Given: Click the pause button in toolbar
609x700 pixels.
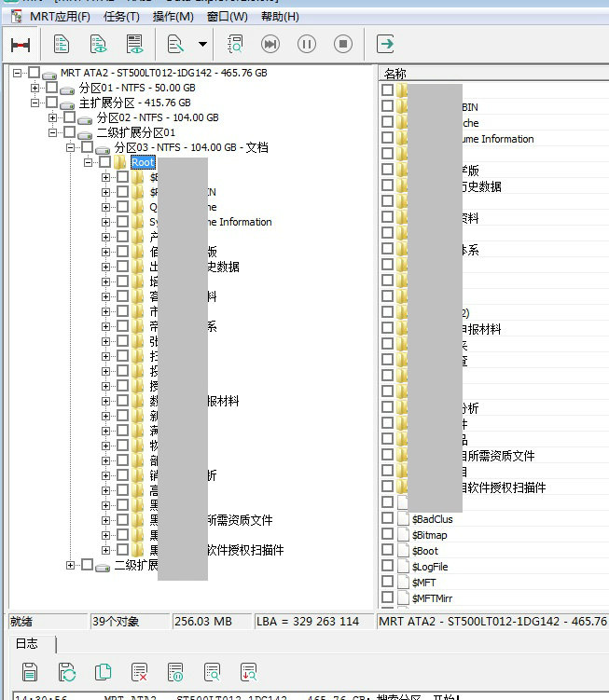Looking at the screenshot, I should [307, 44].
